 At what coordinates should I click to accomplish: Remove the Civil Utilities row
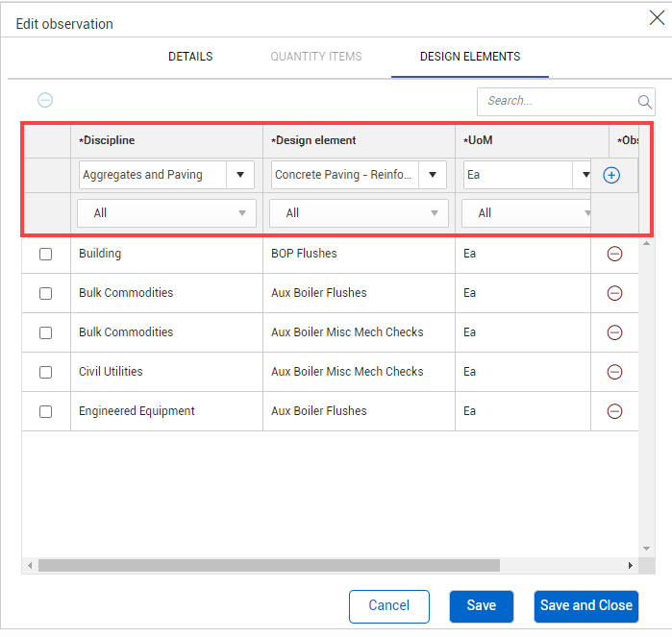tap(614, 372)
